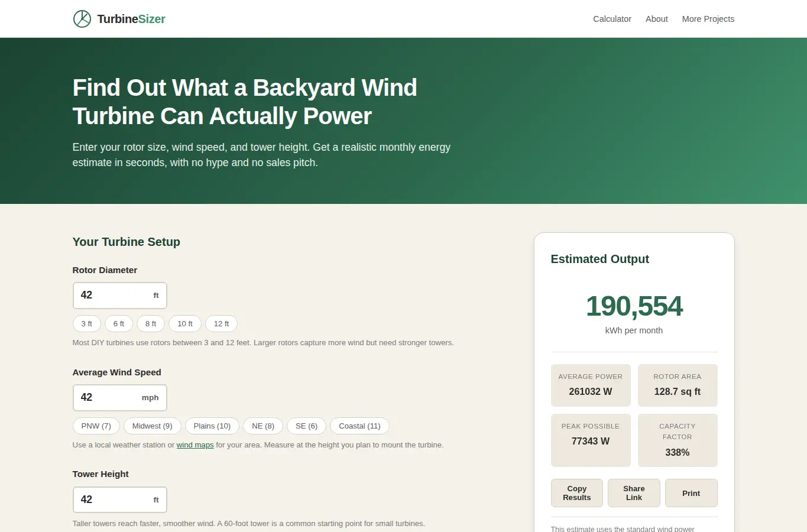The width and height of the screenshot is (807, 532).
Task: Focus the Rotor Diameter input field
Action: 120,296
